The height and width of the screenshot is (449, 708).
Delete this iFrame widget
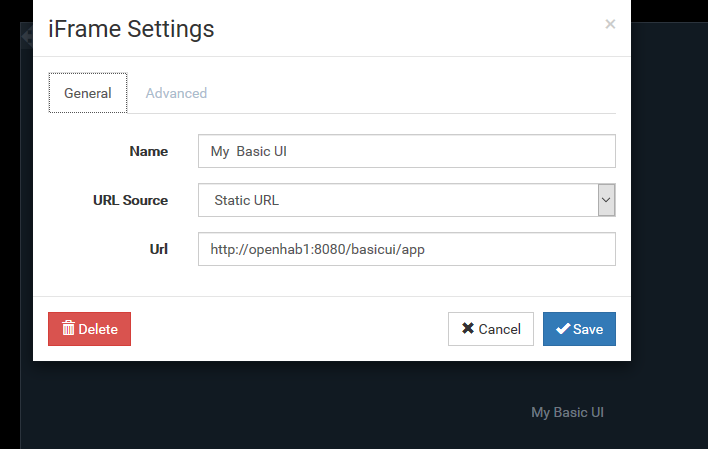point(89,329)
